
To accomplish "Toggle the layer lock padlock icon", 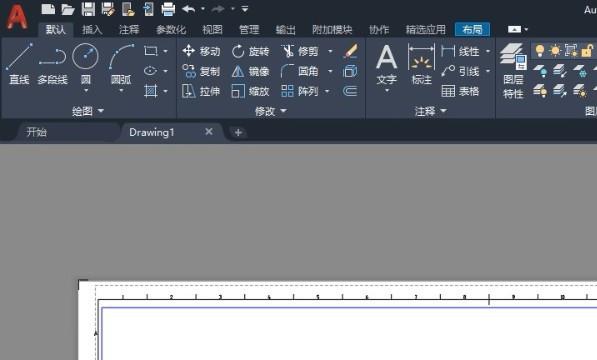I will tap(587, 50).
